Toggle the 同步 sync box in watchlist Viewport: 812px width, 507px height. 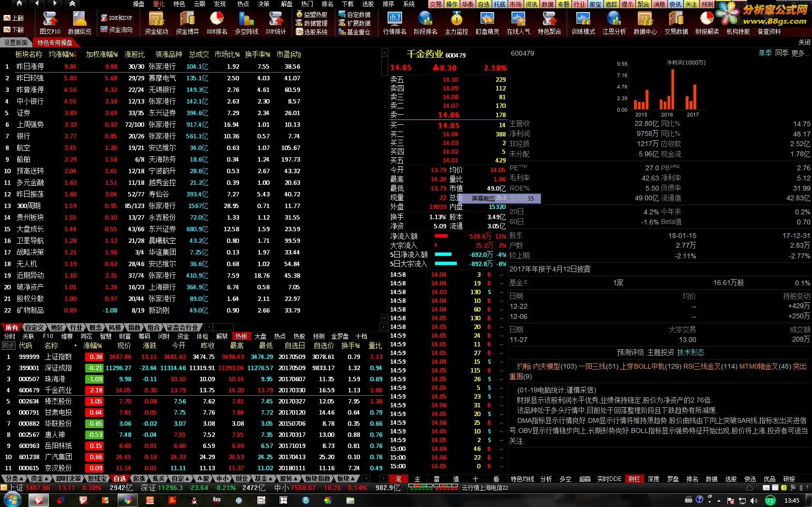9,345
